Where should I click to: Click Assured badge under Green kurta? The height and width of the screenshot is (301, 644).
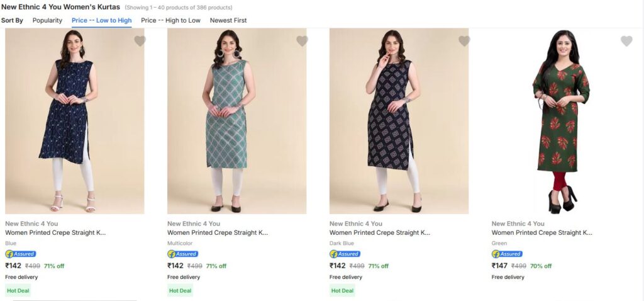pos(508,254)
